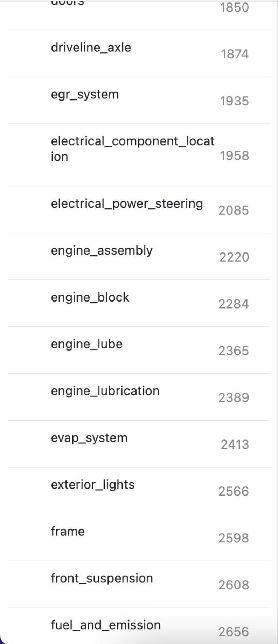
Task: Choose electrical_power_steering from the list
Action: pos(127,204)
